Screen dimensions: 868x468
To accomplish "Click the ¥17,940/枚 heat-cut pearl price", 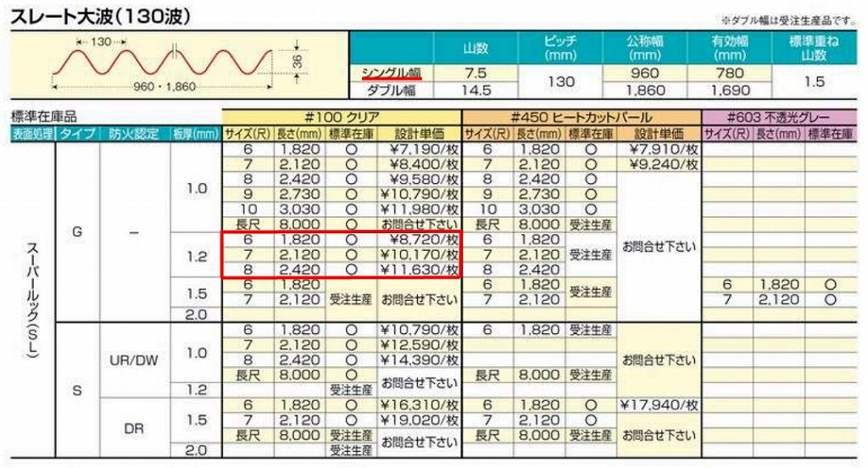I will (x=659, y=404).
